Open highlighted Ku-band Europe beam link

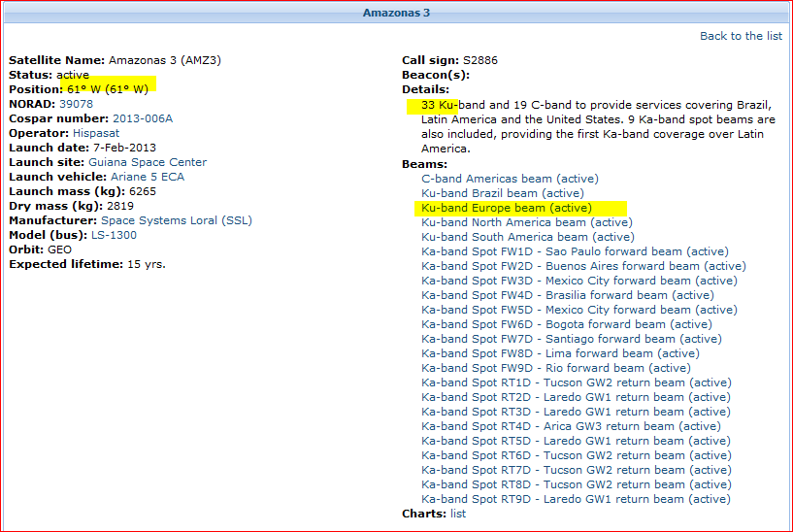click(506, 208)
